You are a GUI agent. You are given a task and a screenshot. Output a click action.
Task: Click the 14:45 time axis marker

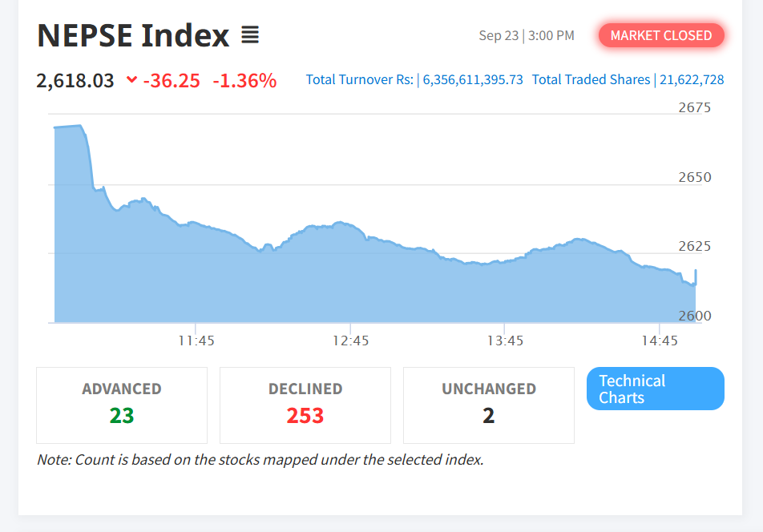(x=660, y=341)
